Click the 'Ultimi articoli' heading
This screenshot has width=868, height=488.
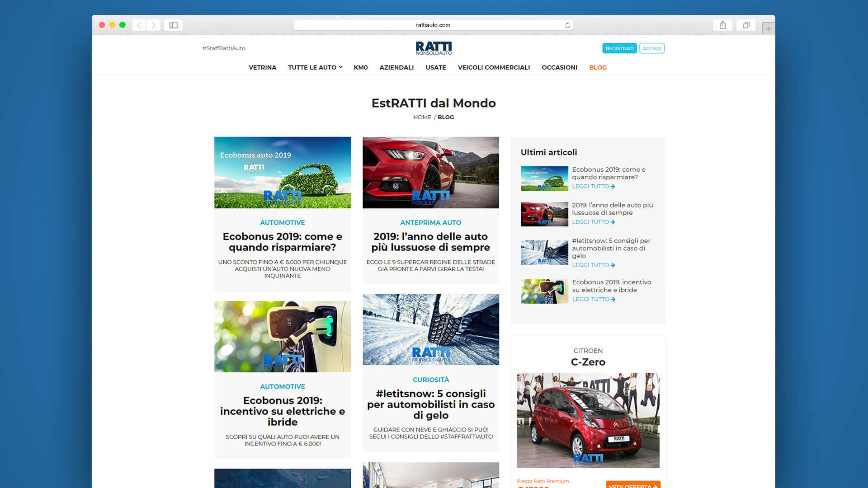[549, 152]
